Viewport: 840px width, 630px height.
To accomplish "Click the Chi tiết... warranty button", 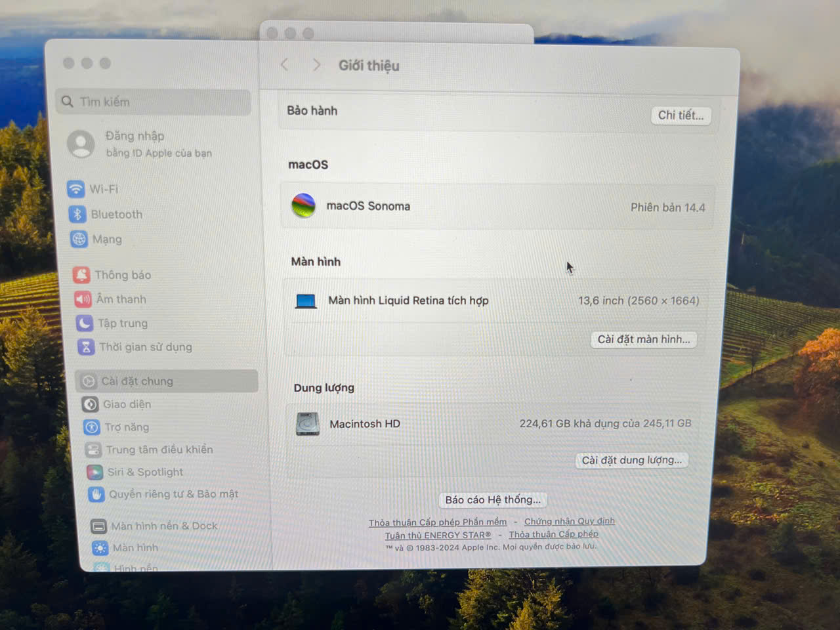I will click(681, 115).
